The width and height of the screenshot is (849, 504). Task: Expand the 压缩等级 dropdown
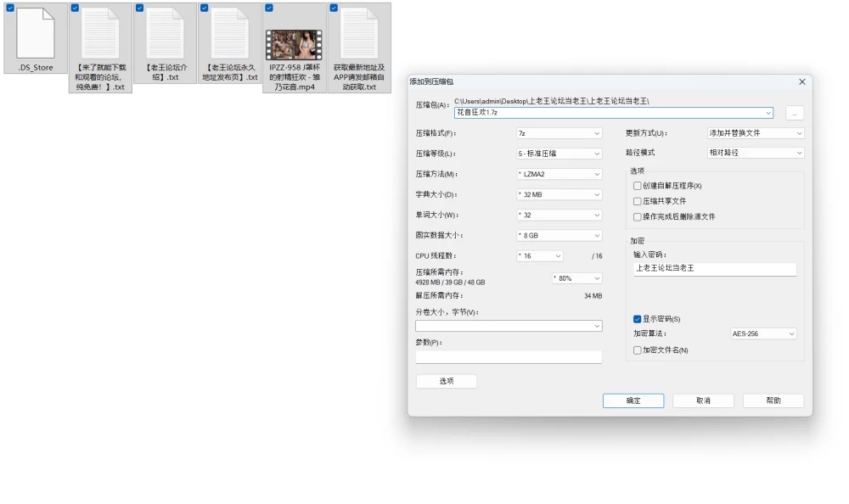[559, 154]
